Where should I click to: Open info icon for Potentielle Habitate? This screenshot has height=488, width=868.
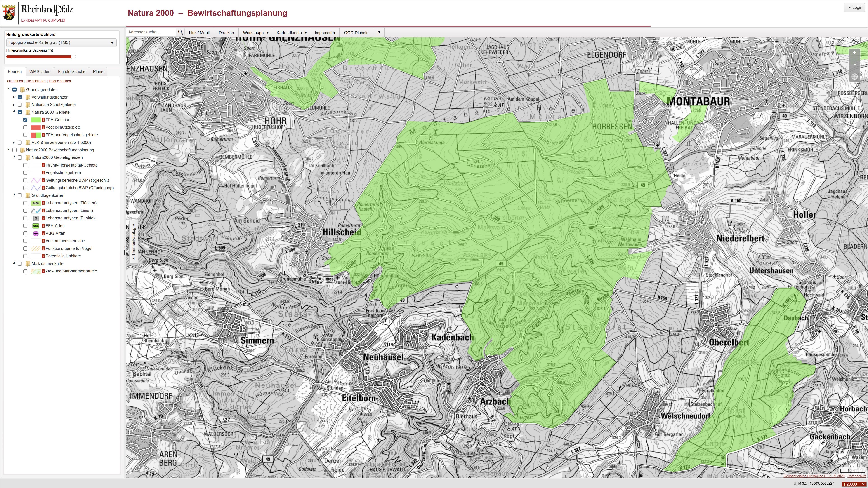(x=43, y=256)
